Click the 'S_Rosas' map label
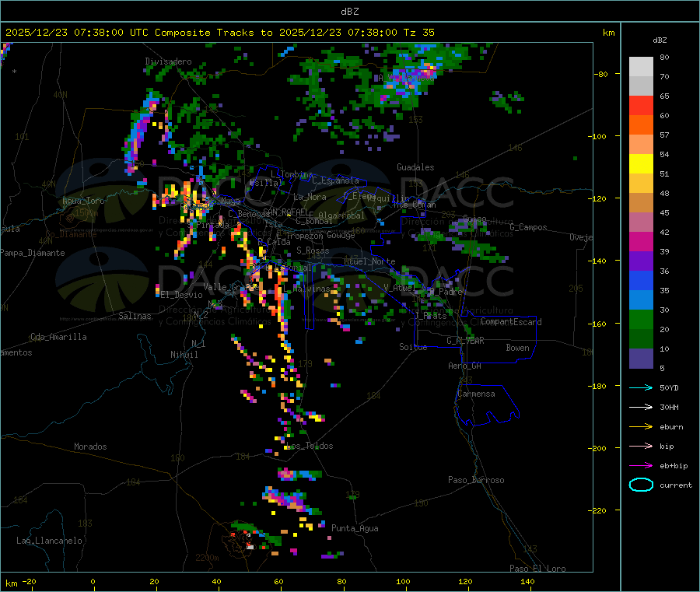This screenshot has height=592, width=700. [x=313, y=250]
